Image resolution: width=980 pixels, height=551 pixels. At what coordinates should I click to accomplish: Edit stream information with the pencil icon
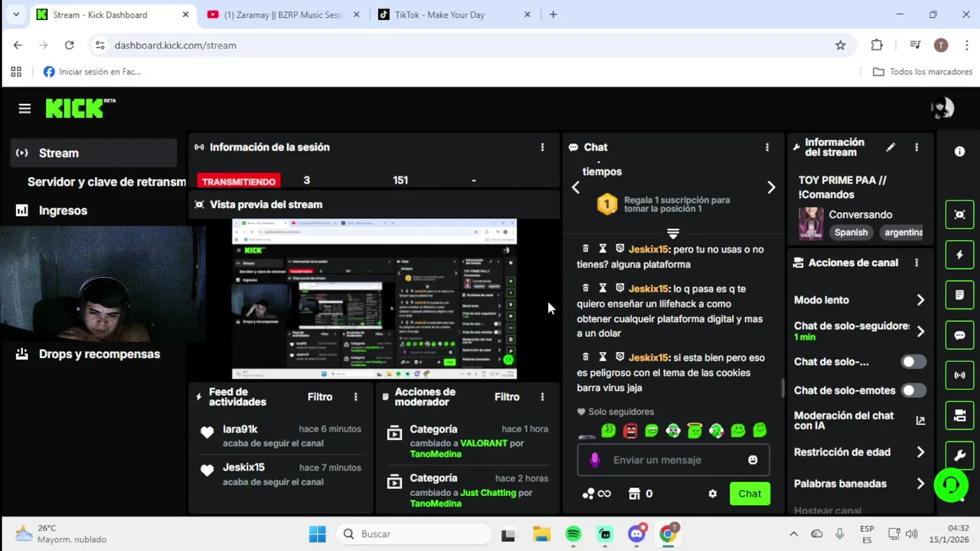click(890, 147)
